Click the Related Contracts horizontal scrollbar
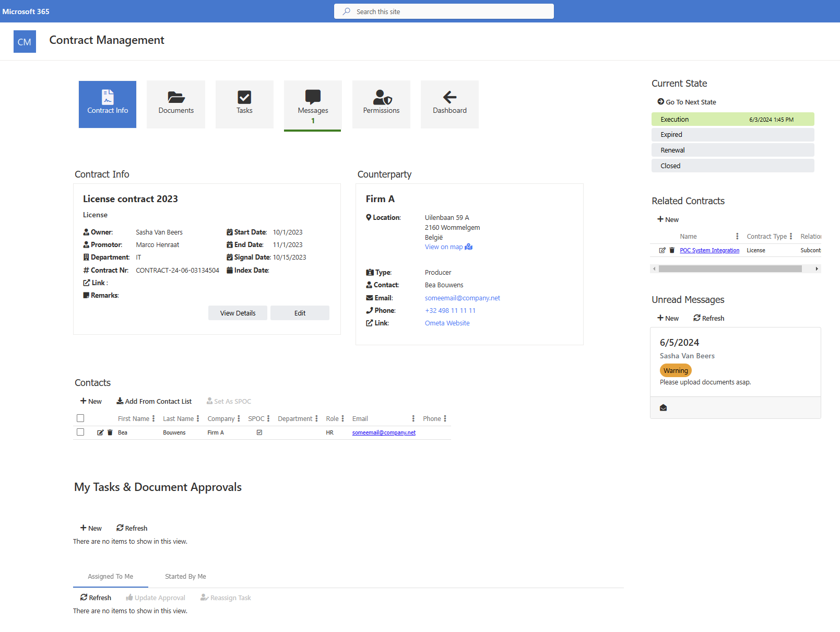Image resolution: width=840 pixels, height=632 pixels. (730, 269)
